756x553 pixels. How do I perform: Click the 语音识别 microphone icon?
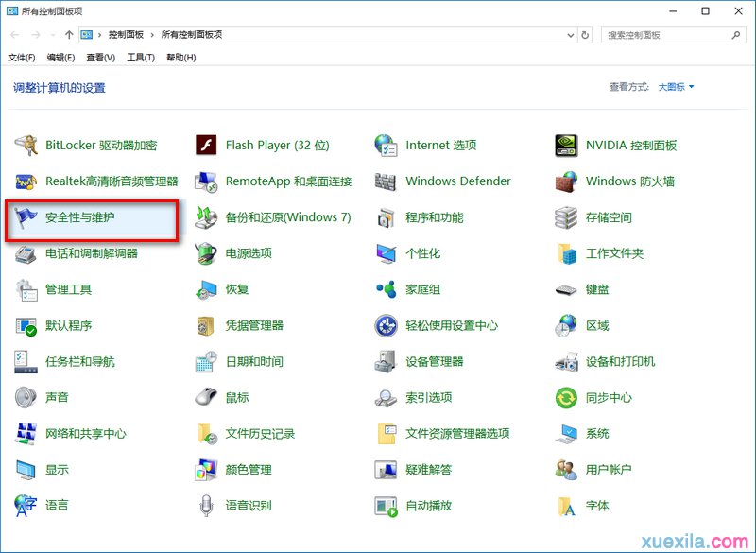(x=206, y=506)
